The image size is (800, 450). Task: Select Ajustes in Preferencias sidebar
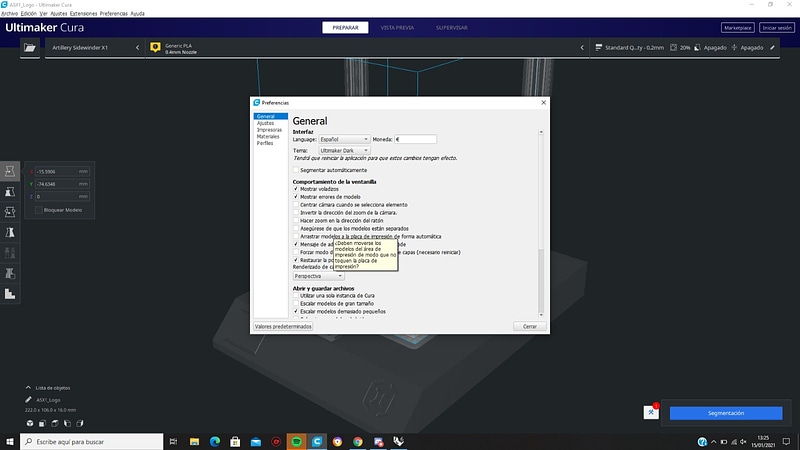click(265, 123)
